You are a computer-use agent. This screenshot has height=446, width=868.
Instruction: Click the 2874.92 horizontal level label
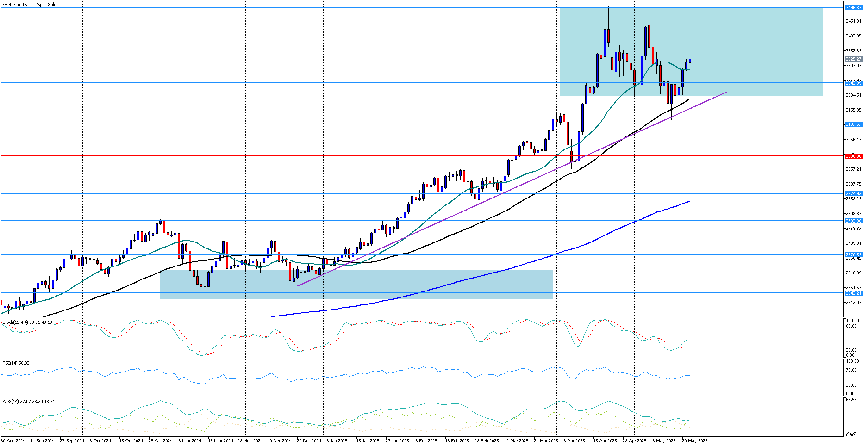pos(854,194)
